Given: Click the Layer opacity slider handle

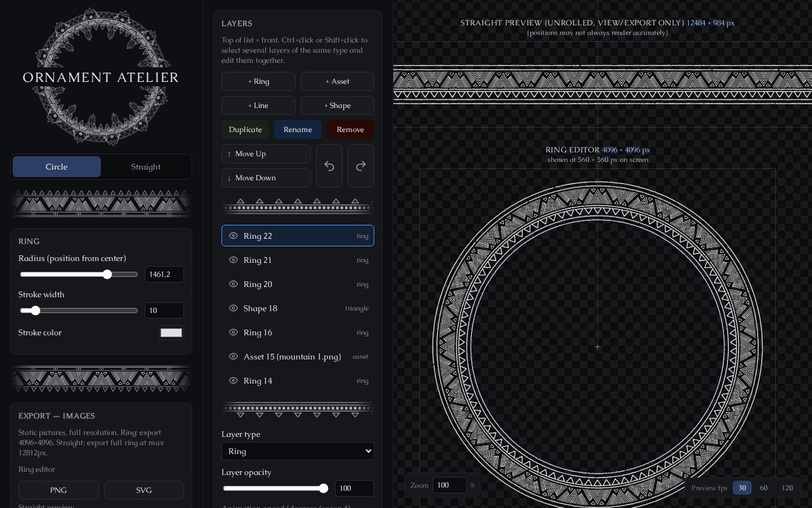Looking at the screenshot, I should tap(324, 488).
